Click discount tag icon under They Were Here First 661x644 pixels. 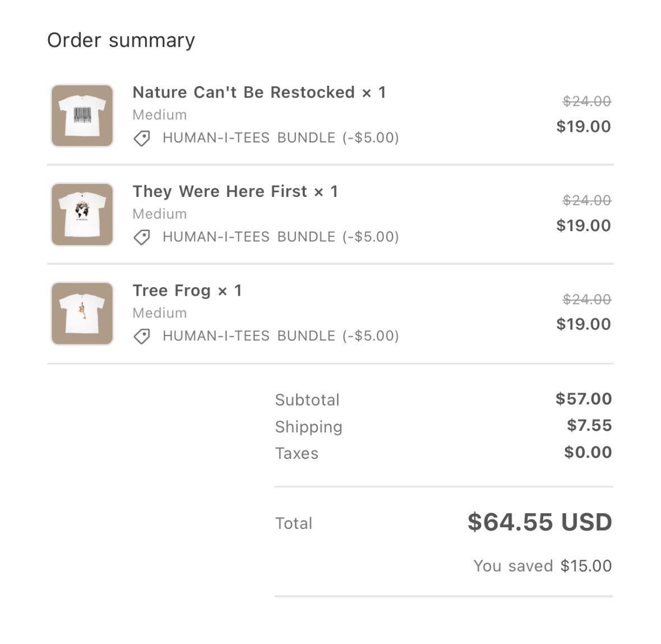[142, 237]
